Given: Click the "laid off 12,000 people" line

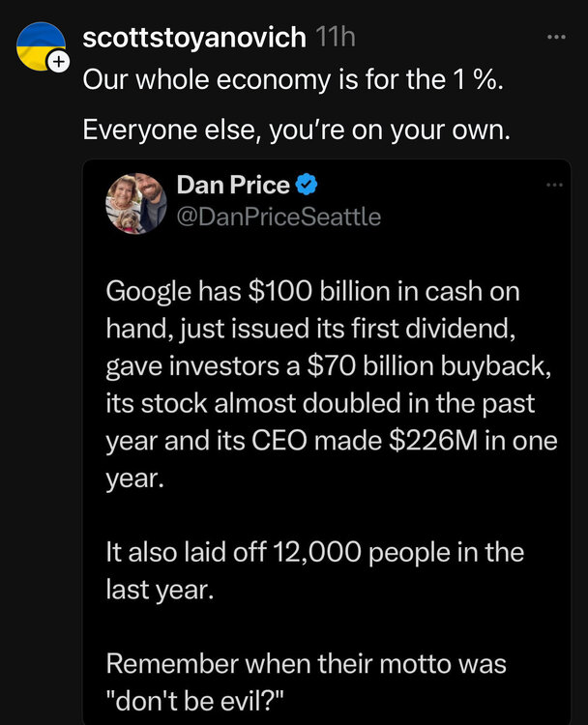Looking at the screenshot, I should (x=314, y=553).
